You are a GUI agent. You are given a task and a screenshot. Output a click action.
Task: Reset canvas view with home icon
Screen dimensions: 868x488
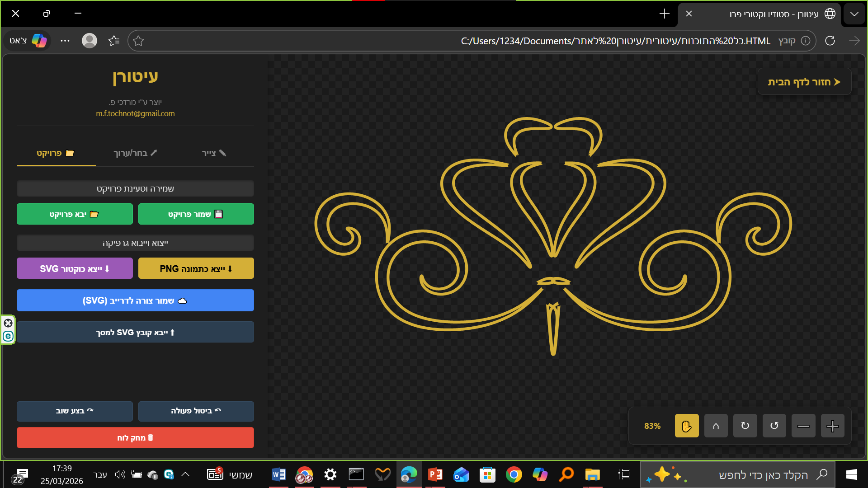point(716,426)
